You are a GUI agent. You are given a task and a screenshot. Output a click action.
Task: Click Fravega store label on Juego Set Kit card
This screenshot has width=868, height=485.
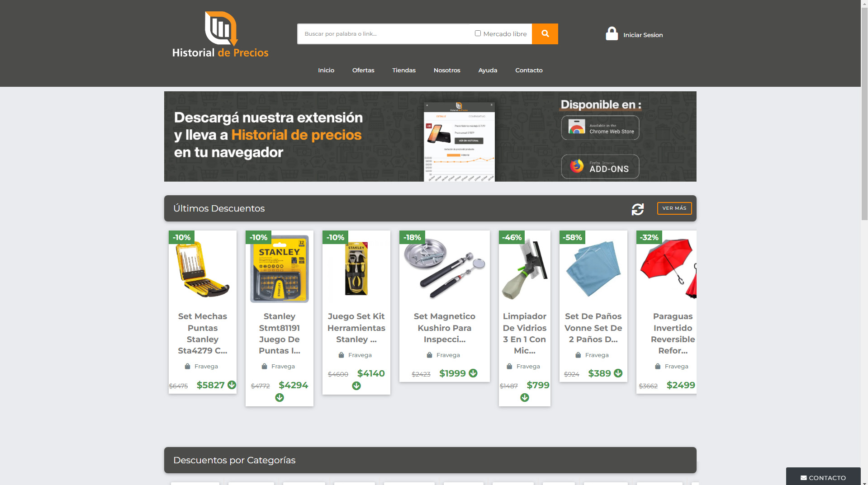pos(360,355)
